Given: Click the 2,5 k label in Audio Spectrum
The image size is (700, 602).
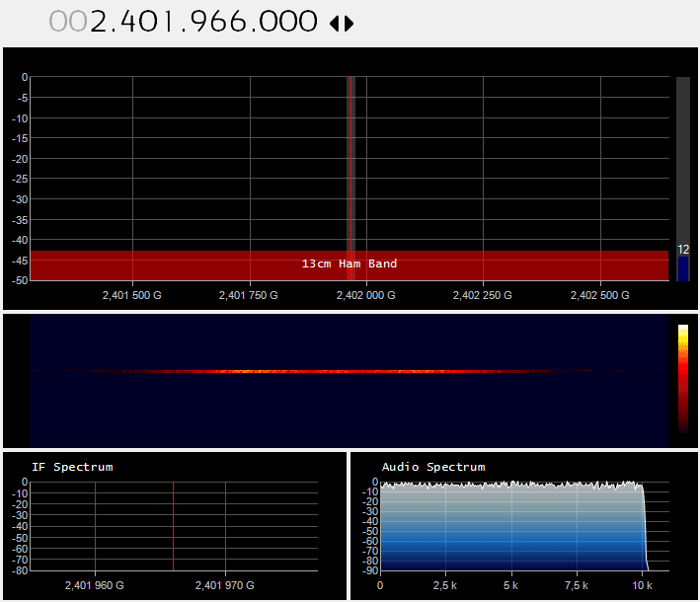Looking at the screenshot, I should click(x=445, y=585).
